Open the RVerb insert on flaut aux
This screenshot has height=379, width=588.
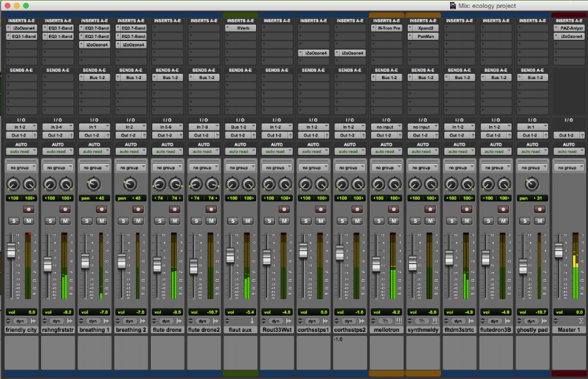(x=240, y=28)
